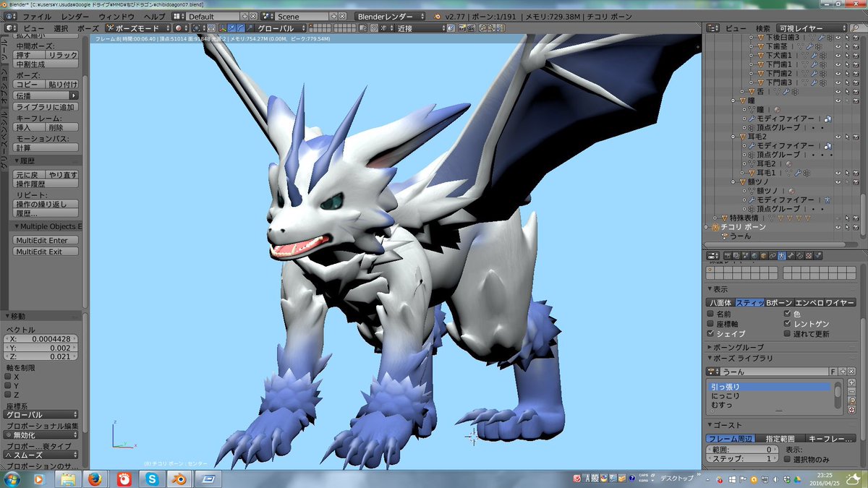Delete the Scene with the X icon
The image size is (868, 488).
[x=342, y=16]
